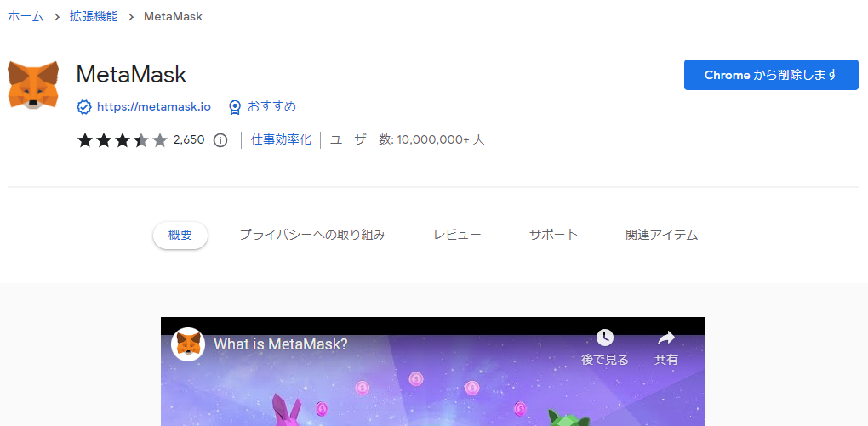Image resolution: width=868 pixels, height=426 pixels.
Task: Open the 関連アイテム tab
Action: click(661, 236)
